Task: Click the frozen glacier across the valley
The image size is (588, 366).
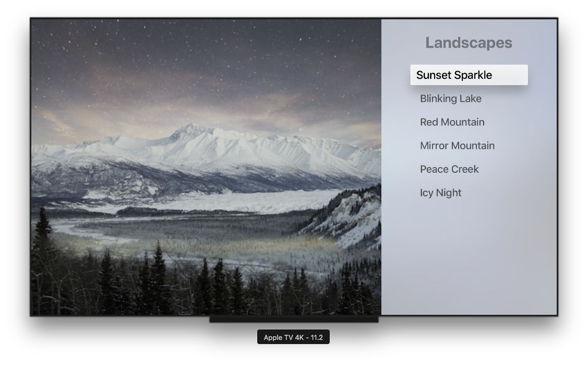Action: coord(225,200)
